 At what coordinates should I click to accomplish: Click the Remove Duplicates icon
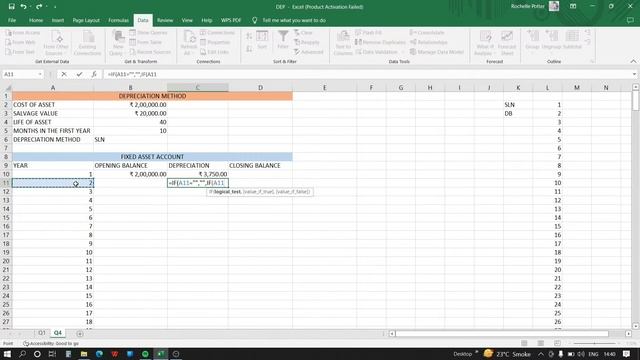[358, 42]
